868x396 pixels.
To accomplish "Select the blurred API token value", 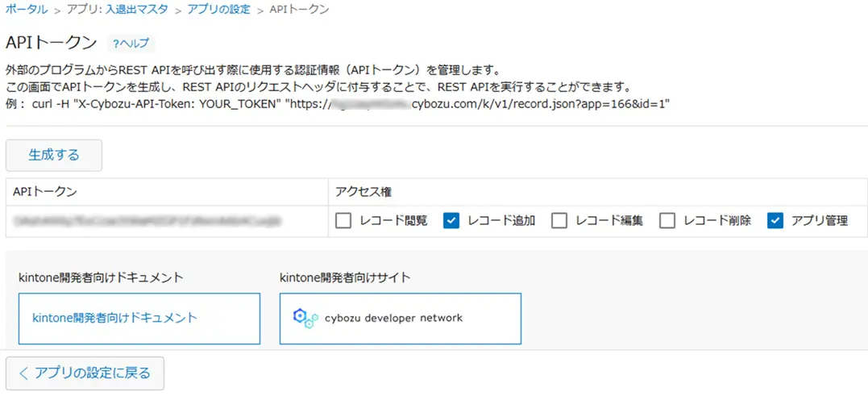I will coord(147,222).
